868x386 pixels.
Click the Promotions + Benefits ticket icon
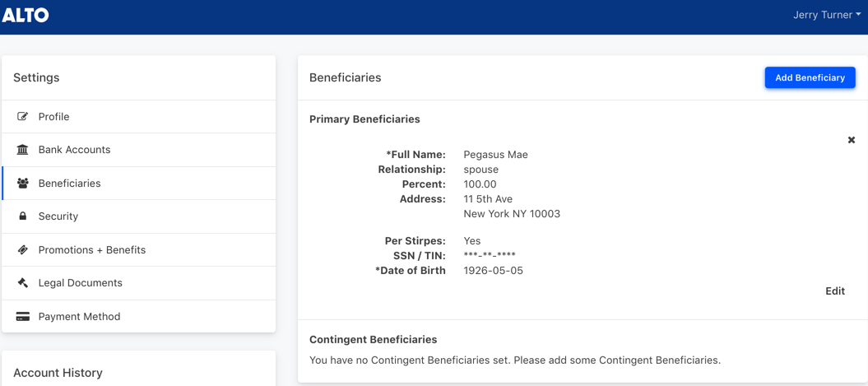[x=23, y=249]
